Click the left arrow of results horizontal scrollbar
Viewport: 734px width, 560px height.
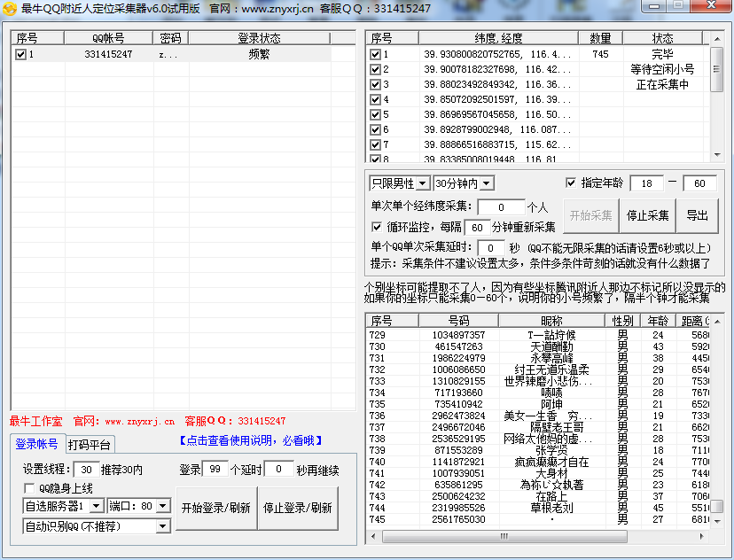tap(373, 536)
